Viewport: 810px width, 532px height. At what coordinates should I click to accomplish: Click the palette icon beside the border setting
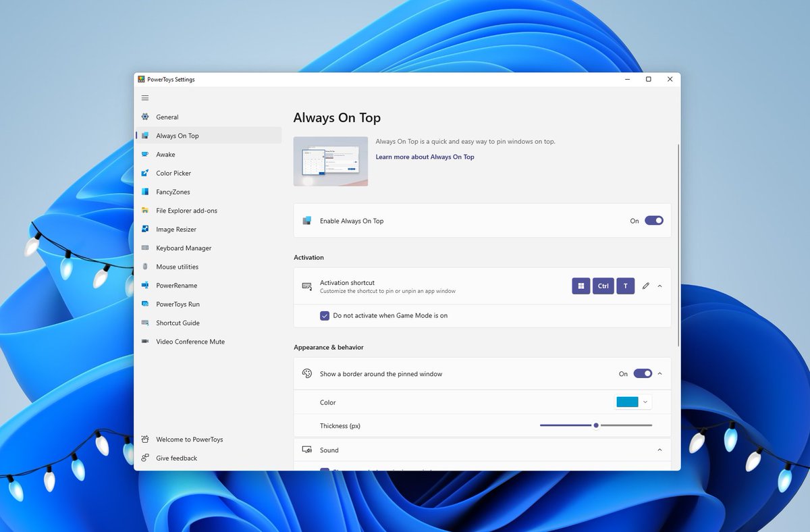[x=307, y=373]
